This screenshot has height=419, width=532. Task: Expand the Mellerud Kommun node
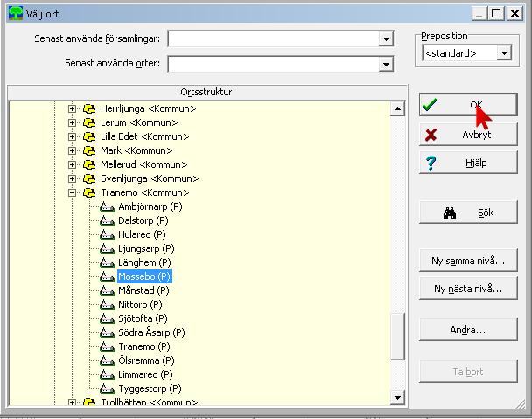[72, 164]
